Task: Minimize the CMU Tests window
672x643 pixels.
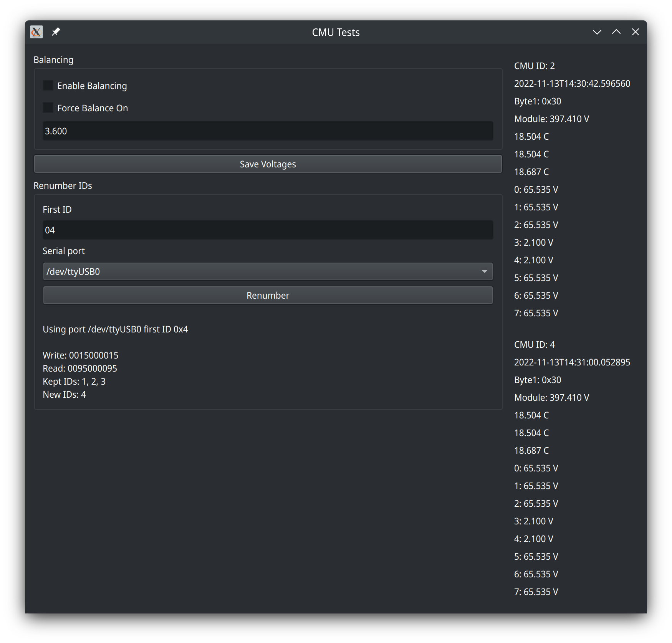Action: click(x=597, y=32)
